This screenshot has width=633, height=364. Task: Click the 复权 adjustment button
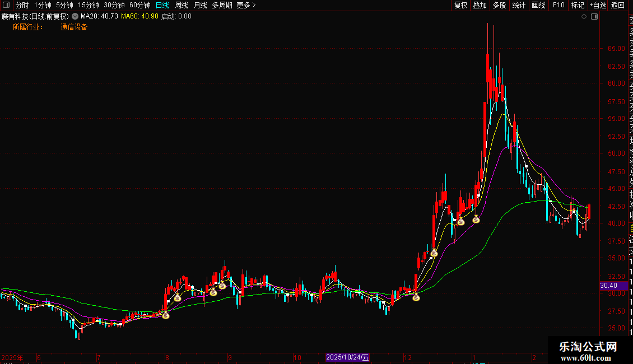click(x=460, y=5)
